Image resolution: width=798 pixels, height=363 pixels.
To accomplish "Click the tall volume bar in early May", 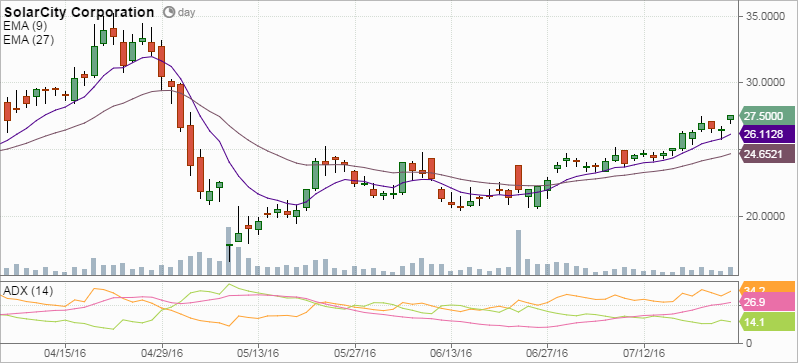I will 229,251.
